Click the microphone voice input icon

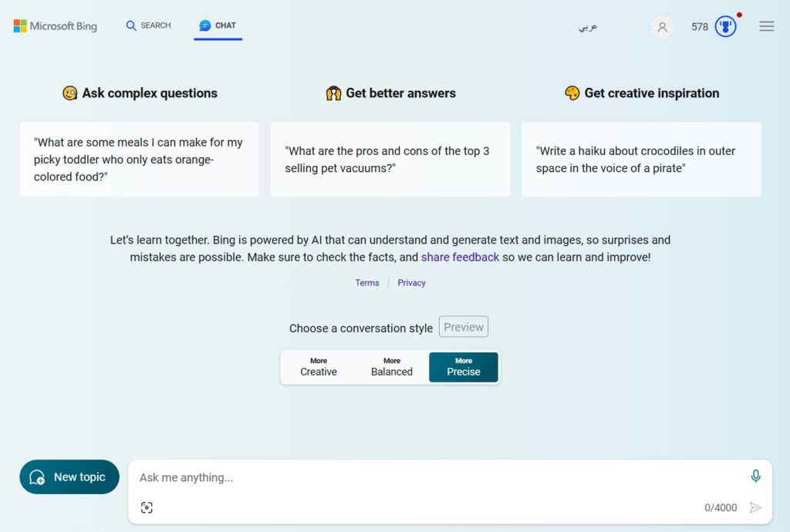tap(755, 476)
